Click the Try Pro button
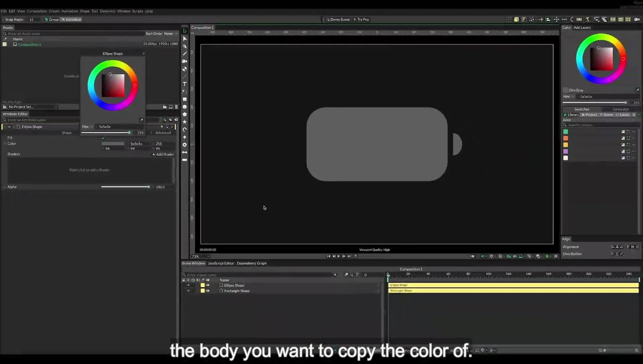Screen dimensions: 643x364 click(x=361, y=19)
